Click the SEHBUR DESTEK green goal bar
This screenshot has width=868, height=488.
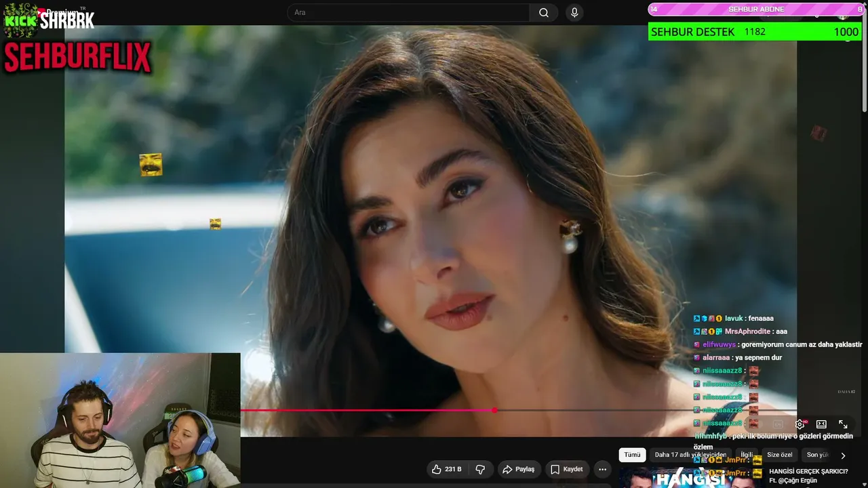pos(755,32)
